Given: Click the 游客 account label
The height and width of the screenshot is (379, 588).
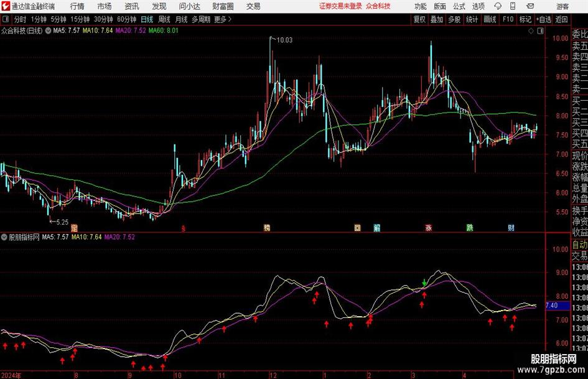Looking at the screenshot, I should (x=562, y=6).
